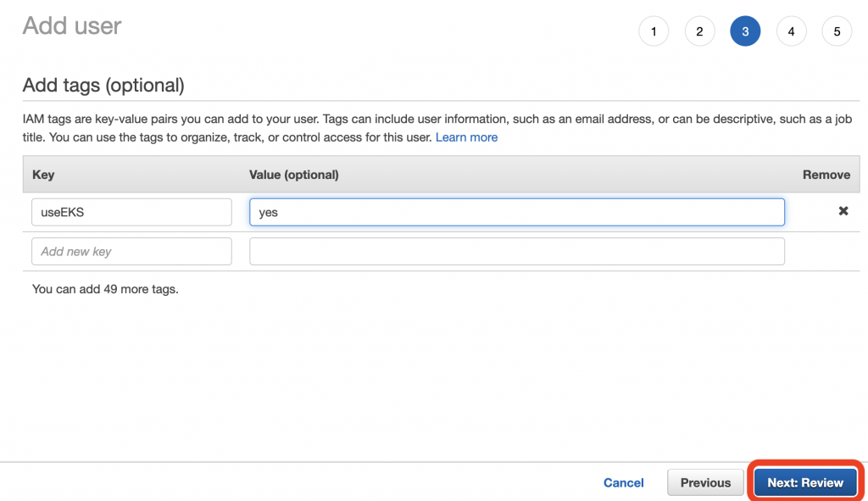Cancel the Add user wizard
Image resolution: width=868 pixels, height=501 pixels.
pos(623,482)
